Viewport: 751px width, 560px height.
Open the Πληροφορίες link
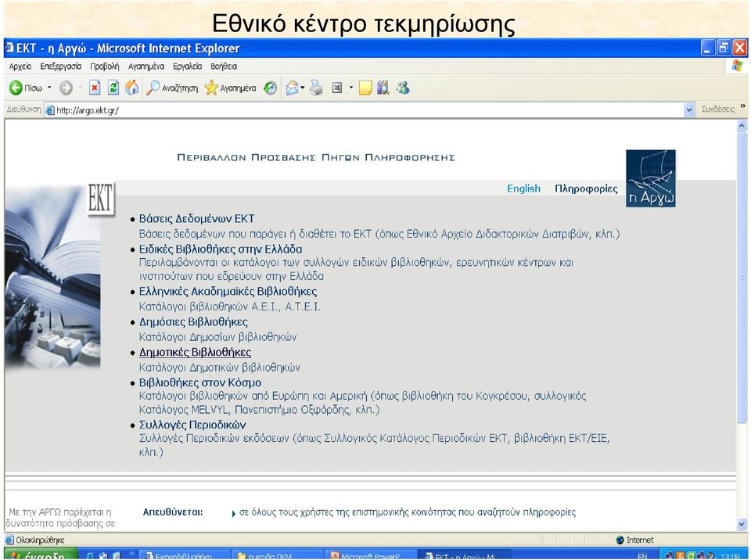coord(586,188)
